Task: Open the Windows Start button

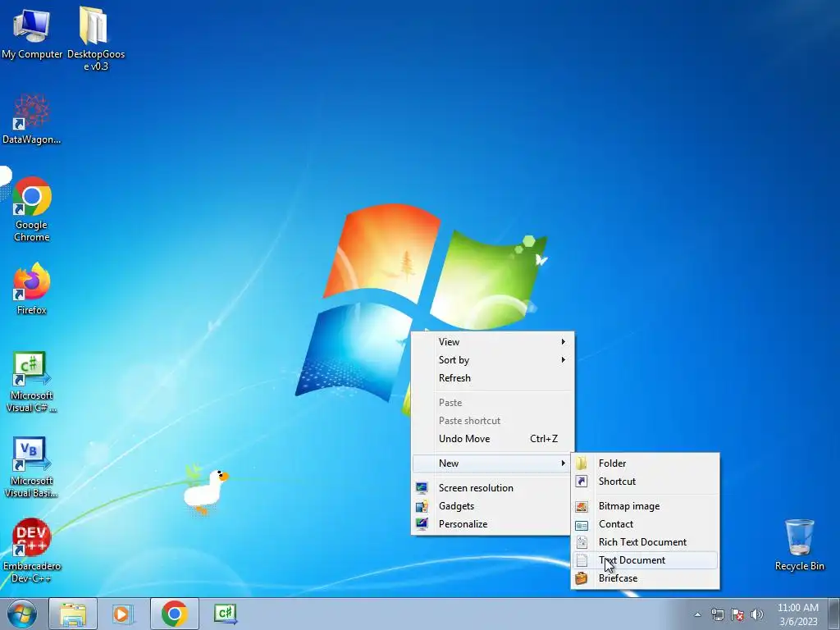Action: click(21, 614)
